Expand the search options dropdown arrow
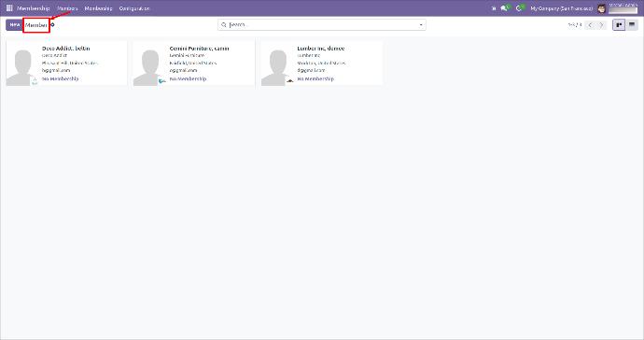Screen dimensions: 644x340 [421, 25]
